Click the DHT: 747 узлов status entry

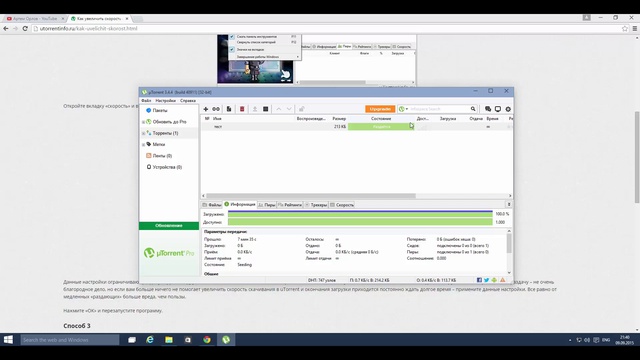pyautogui.click(x=322, y=280)
